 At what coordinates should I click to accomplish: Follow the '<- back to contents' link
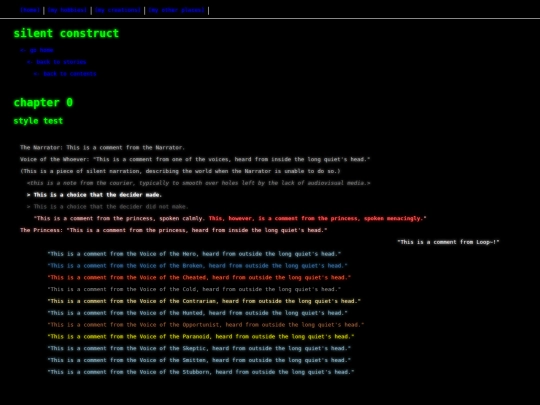[65, 74]
